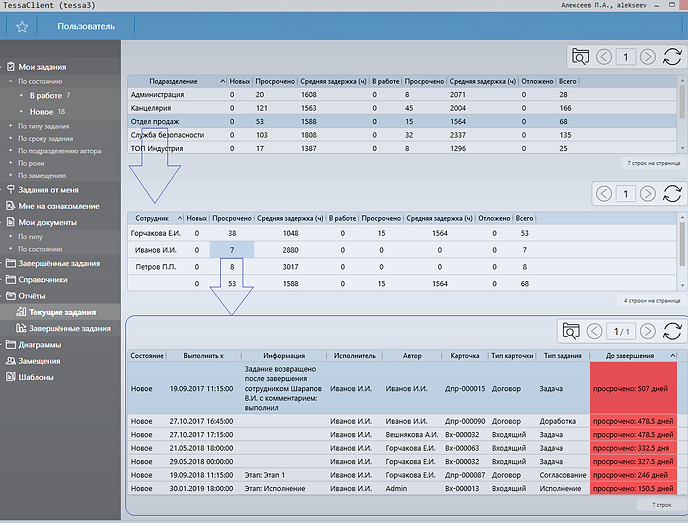This screenshot has height=523, width=688.
Task: Open В работе tasks filter
Action: click(46, 95)
